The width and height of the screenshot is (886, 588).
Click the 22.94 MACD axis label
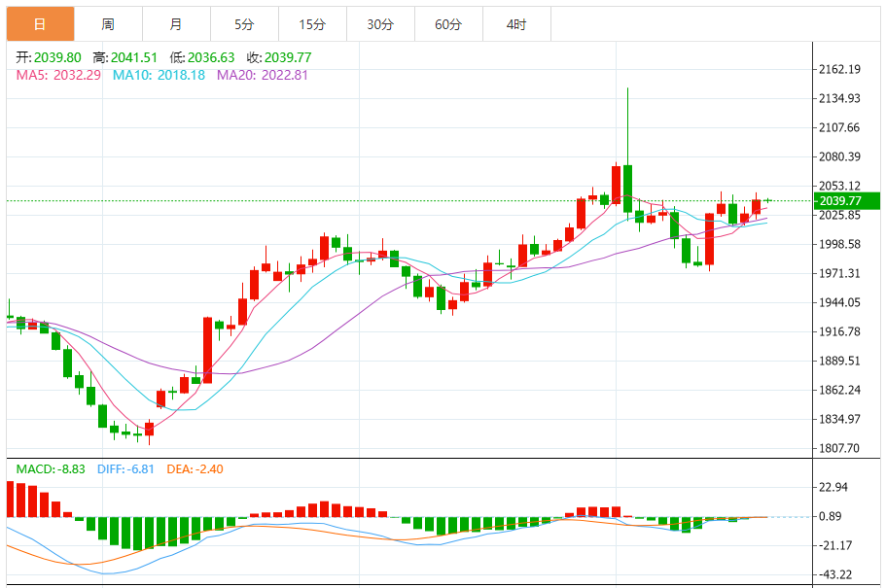833,488
